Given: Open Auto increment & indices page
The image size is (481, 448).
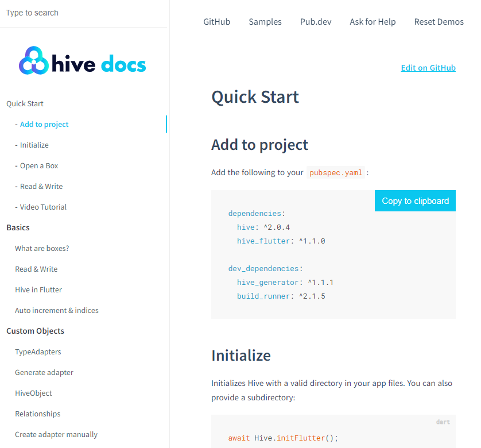Looking at the screenshot, I should [57, 310].
